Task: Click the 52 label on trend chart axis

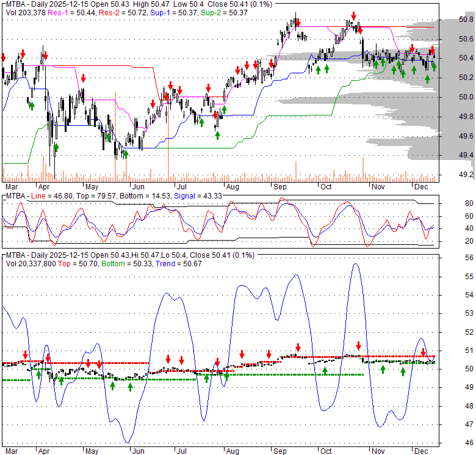Action: point(469,332)
